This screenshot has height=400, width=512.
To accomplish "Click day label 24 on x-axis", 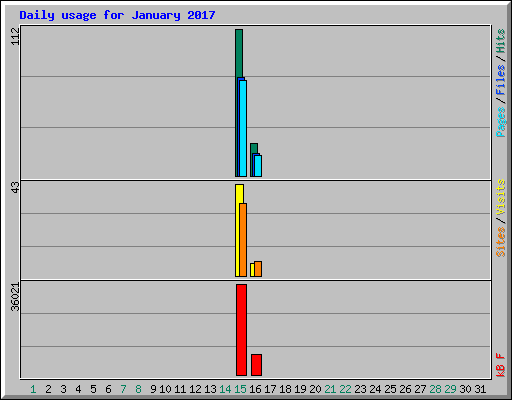I will coord(375,389).
